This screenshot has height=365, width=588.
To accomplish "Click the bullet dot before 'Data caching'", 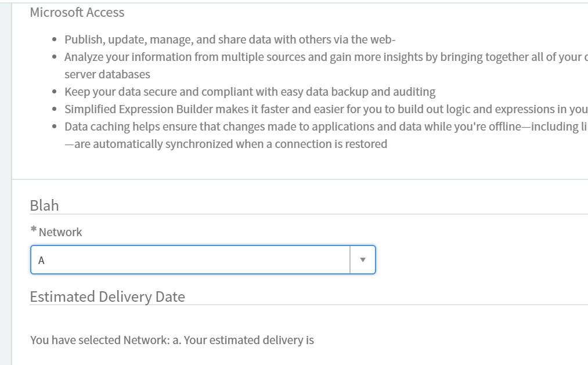I will (55, 127).
